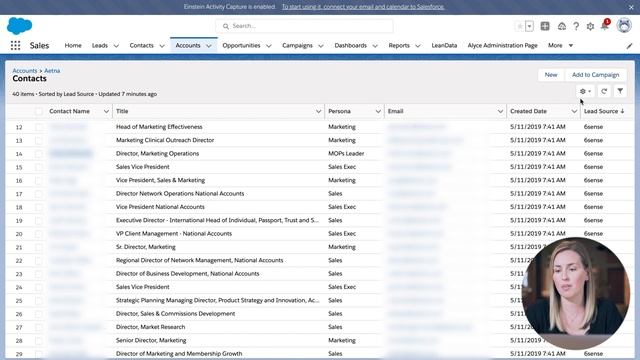Click 'Marketing Clinical Outreach Director' title cell
This screenshot has width=640, height=360.
coord(165,140)
